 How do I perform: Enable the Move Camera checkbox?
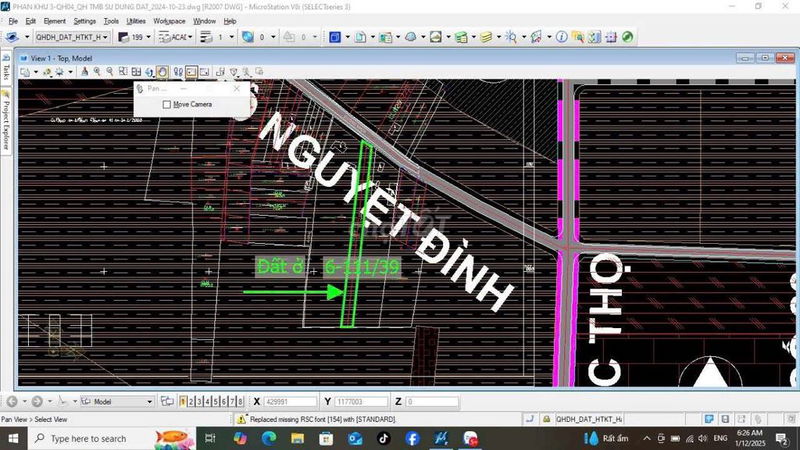click(x=167, y=104)
